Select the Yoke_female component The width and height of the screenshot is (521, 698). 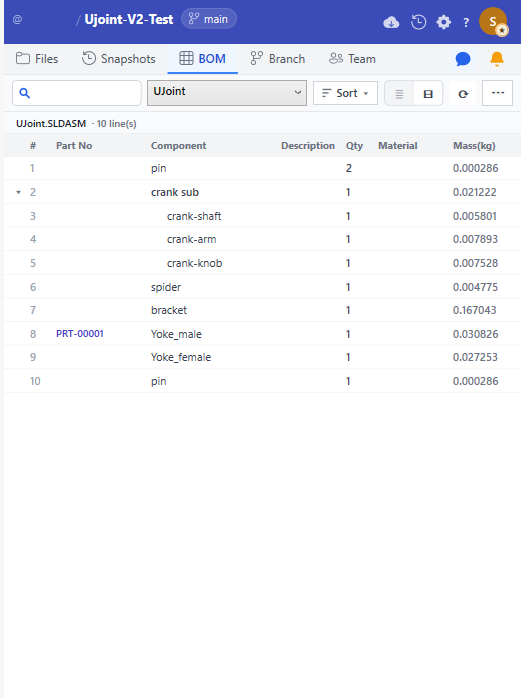pos(181,357)
